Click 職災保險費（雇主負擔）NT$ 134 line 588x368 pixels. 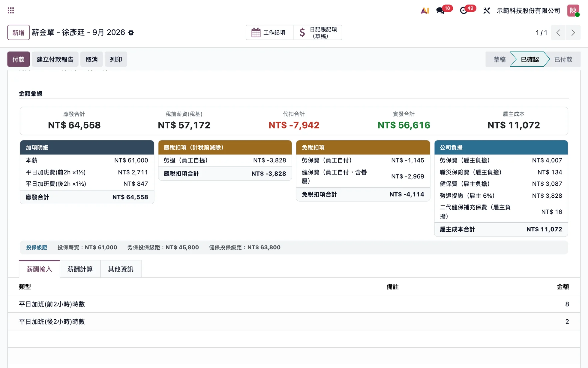point(501,172)
